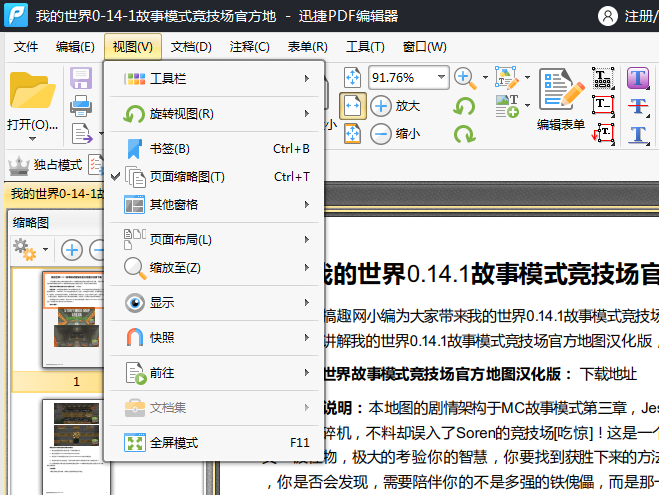
Task: Open the 窗口(W) menu
Action: click(424, 47)
